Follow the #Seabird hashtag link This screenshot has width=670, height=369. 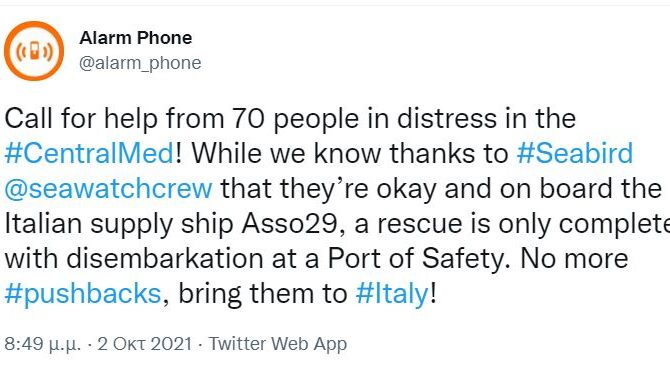click(575, 153)
